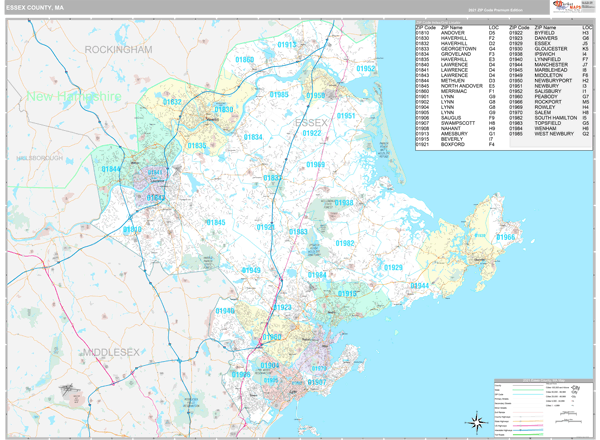This screenshot has width=600, height=440.
Task: Click the 01845 North Andover ZIP label
Action: coord(215,223)
